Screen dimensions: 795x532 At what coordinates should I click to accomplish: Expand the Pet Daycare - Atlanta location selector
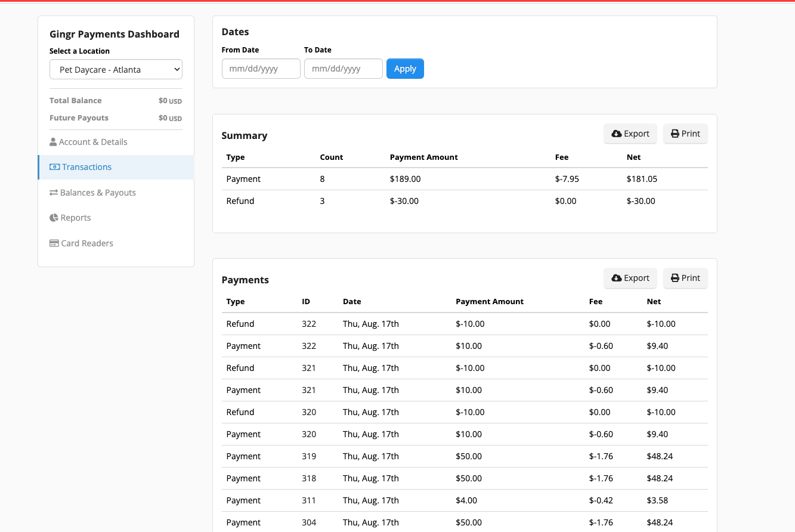116,69
